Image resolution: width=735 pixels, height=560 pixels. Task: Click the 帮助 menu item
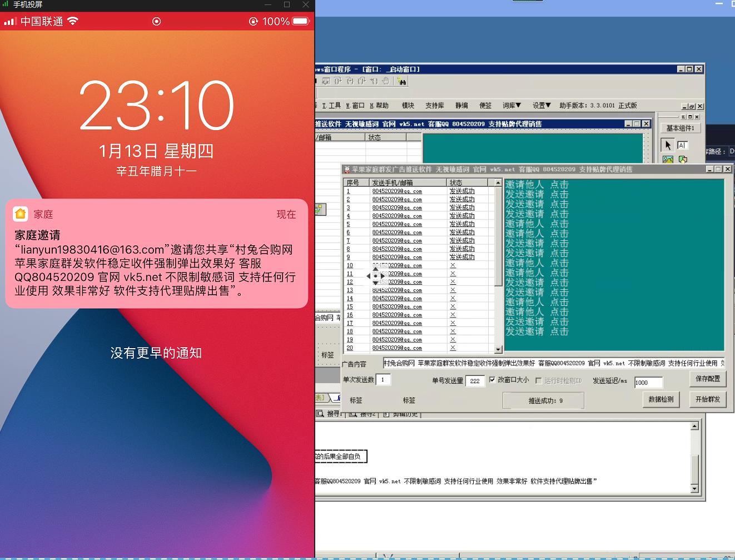tap(381, 105)
